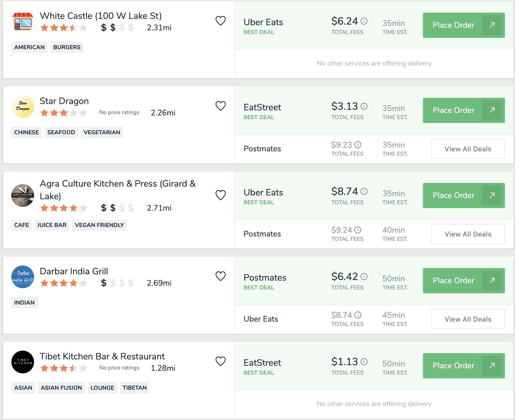Click the 2.31mi distance for White Castle
The image size is (515, 420).
coord(159,28)
